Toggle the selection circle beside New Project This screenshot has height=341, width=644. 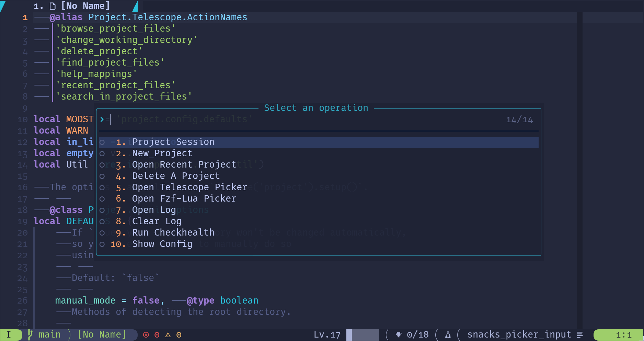(x=102, y=154)
